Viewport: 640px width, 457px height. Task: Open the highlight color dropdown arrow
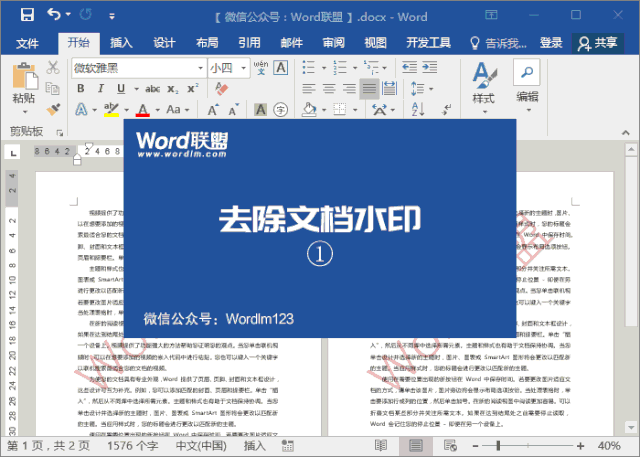pos(127,110)
